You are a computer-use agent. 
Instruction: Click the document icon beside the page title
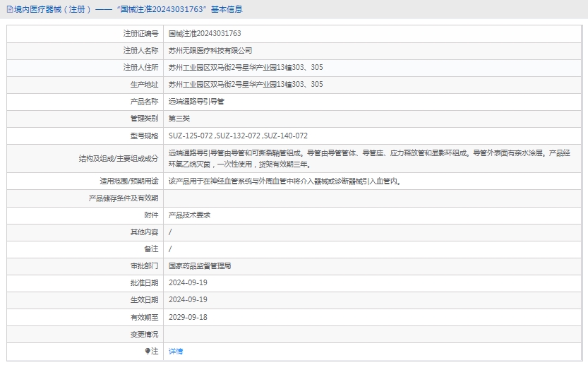tap(9, 9)
